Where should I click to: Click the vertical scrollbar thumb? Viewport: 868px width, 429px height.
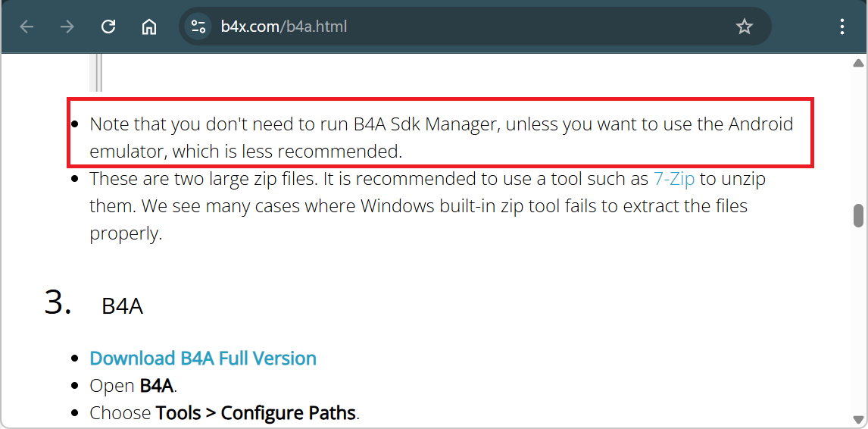(x=858, y=215)
